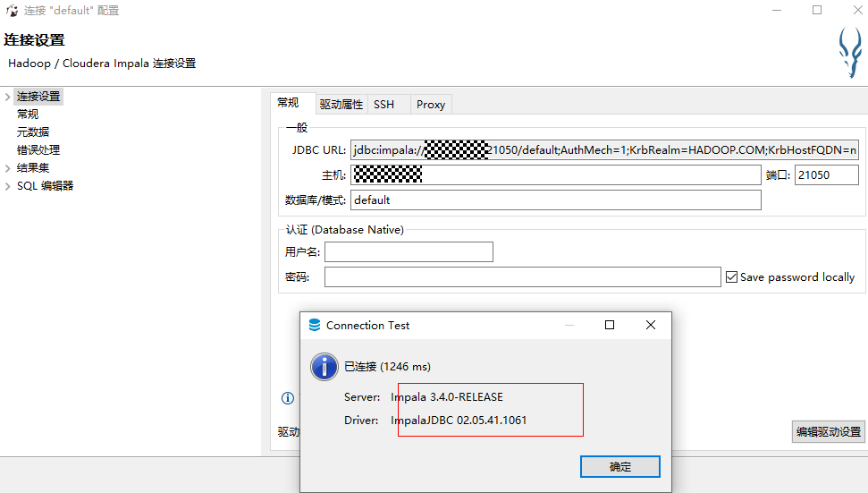Click the 已连接 (1246 ms) status text

click(387, 367)
